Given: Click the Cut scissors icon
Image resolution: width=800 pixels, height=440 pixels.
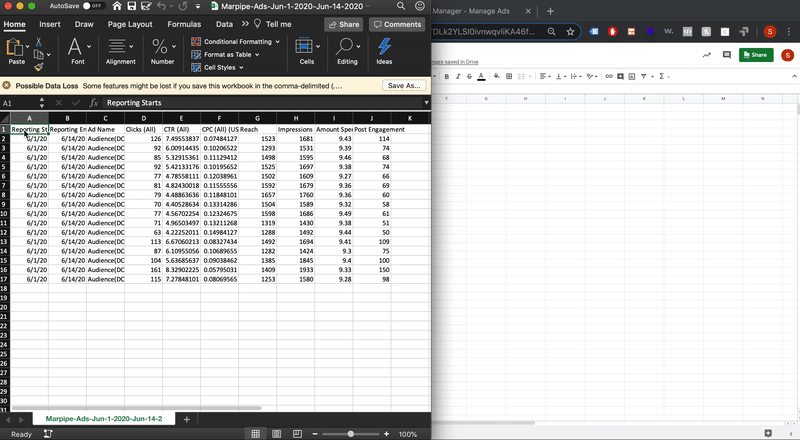Looking at the screenshot, I should click(38, 42).
